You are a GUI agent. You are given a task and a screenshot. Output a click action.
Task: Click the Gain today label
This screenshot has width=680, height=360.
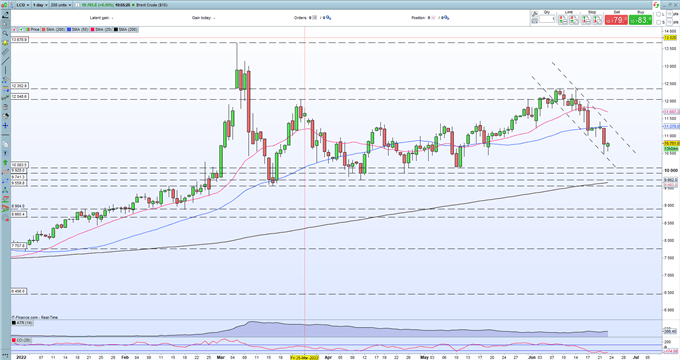click(203, 18)
